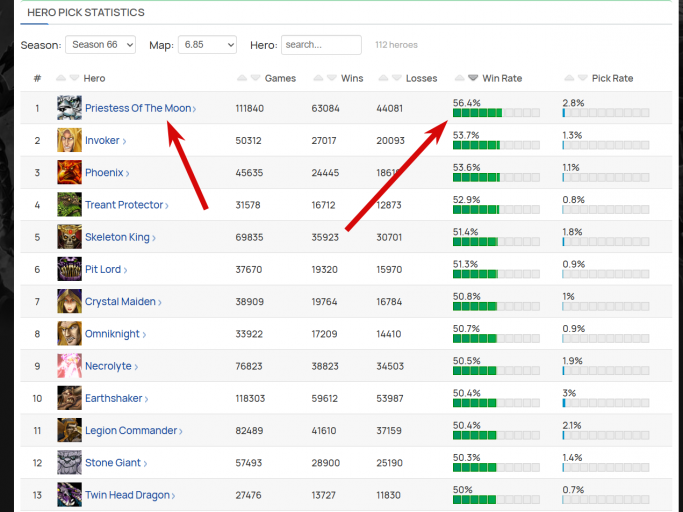
Task: Click the 112 heroes count text
Action: pos(396,45)
